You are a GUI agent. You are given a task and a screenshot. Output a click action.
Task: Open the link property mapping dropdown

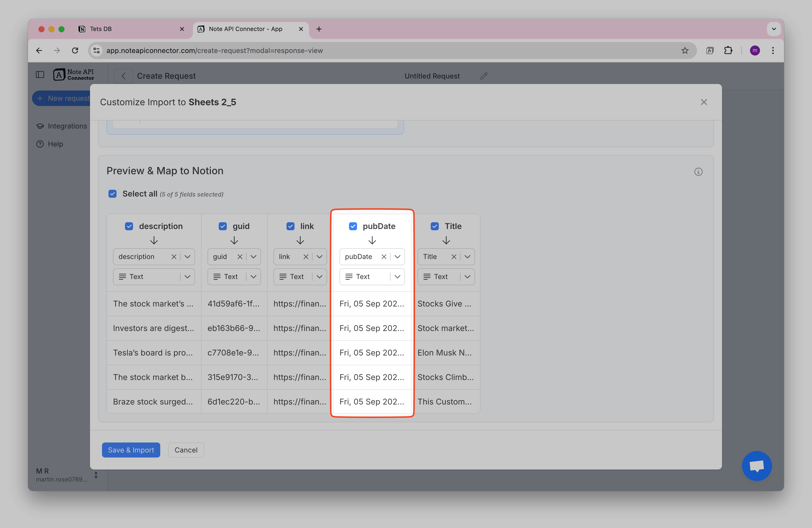[319, 256]
